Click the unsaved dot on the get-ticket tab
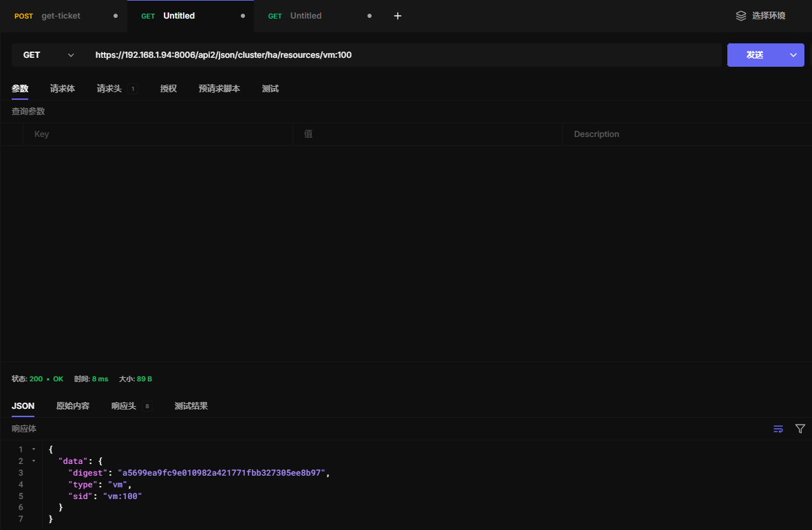 [115, 16]
